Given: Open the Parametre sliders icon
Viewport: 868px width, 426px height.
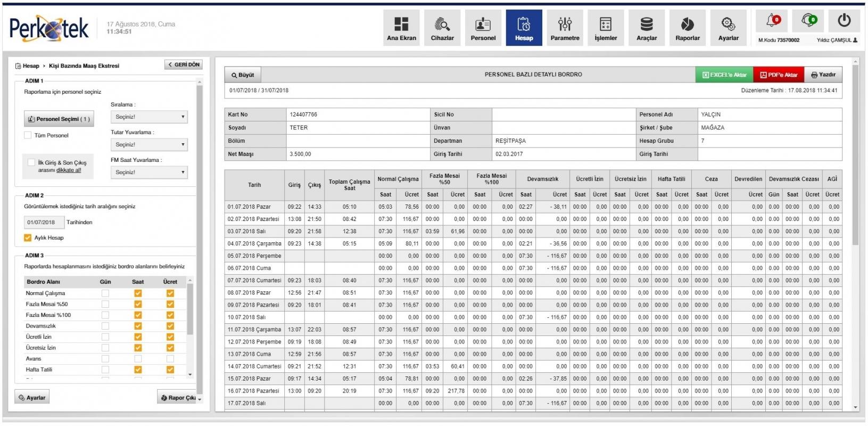Looking at the screenshot, I should tap(565, 28).
